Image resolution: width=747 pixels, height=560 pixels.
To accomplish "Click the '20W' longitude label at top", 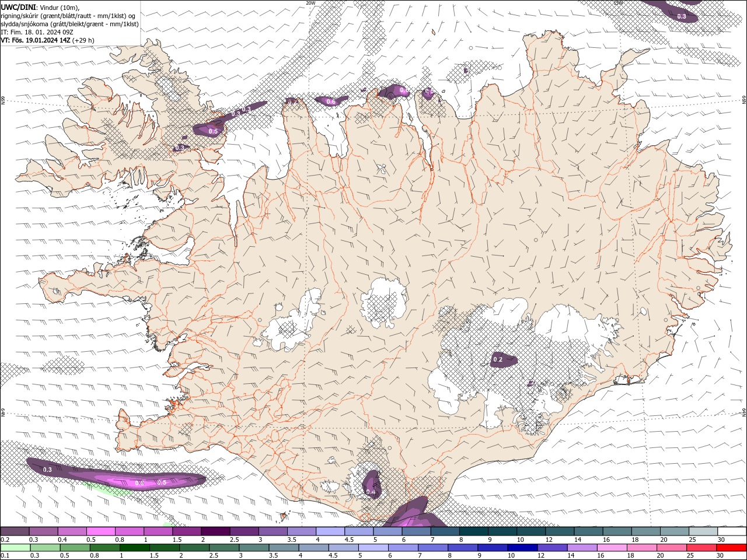I will click(x=310, y=3).
